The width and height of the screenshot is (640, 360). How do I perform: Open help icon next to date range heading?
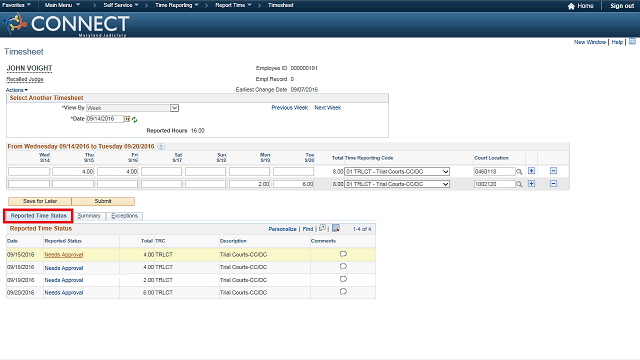point(161,147)
